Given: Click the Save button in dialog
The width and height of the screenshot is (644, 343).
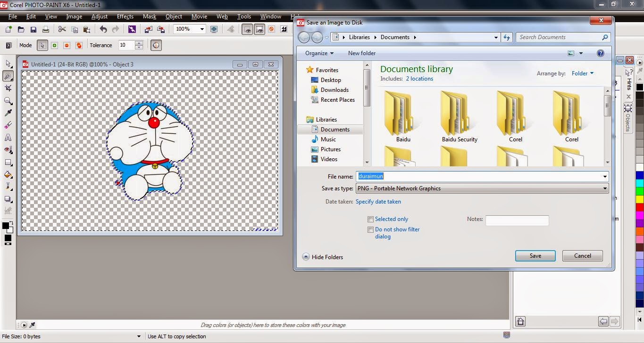Looking at the screenshot, I should point(535,256).
